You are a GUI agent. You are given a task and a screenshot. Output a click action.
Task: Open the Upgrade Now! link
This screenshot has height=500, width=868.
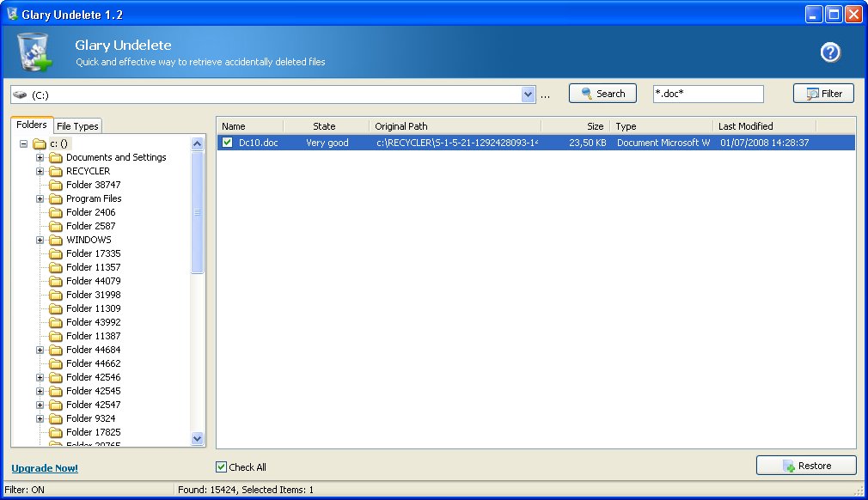click(45, 468)
